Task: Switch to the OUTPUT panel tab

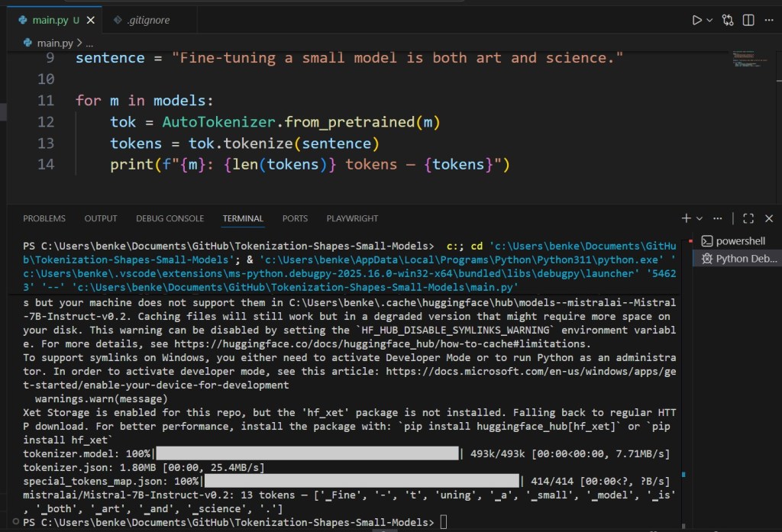Action: 101,218
